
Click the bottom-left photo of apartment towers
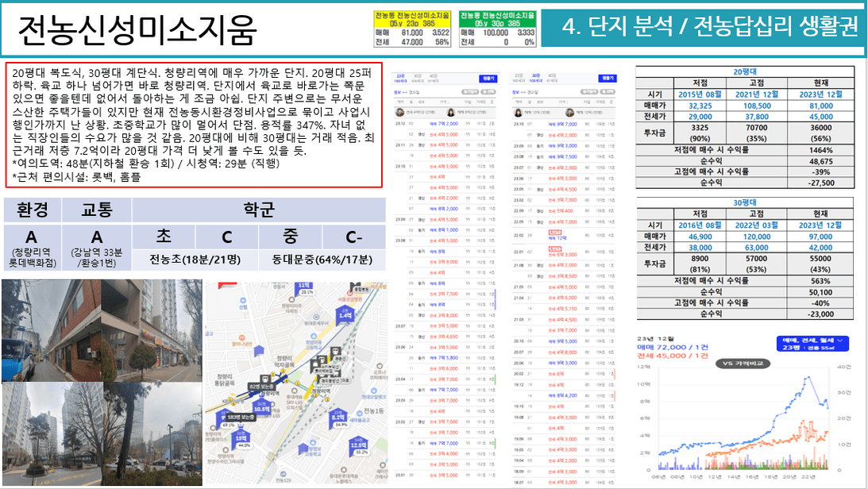coord(52,433)
